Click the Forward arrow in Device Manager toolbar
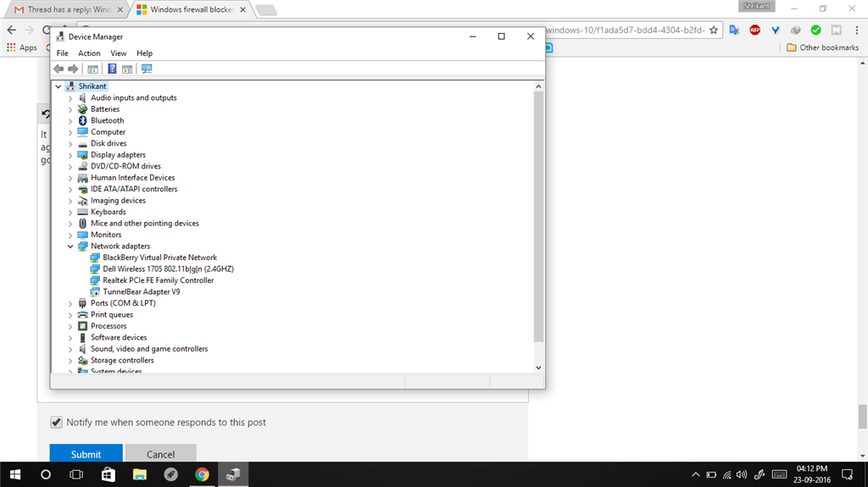 (73, 69)
